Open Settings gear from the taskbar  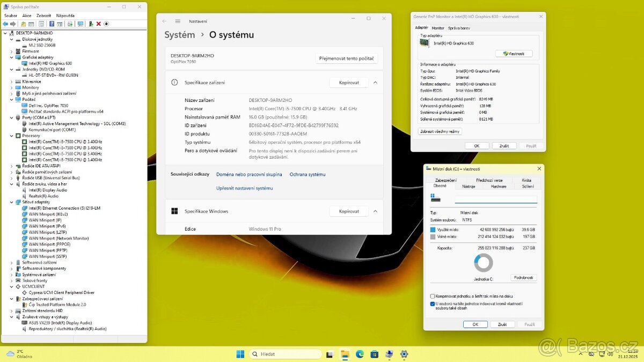click(404, 354)
